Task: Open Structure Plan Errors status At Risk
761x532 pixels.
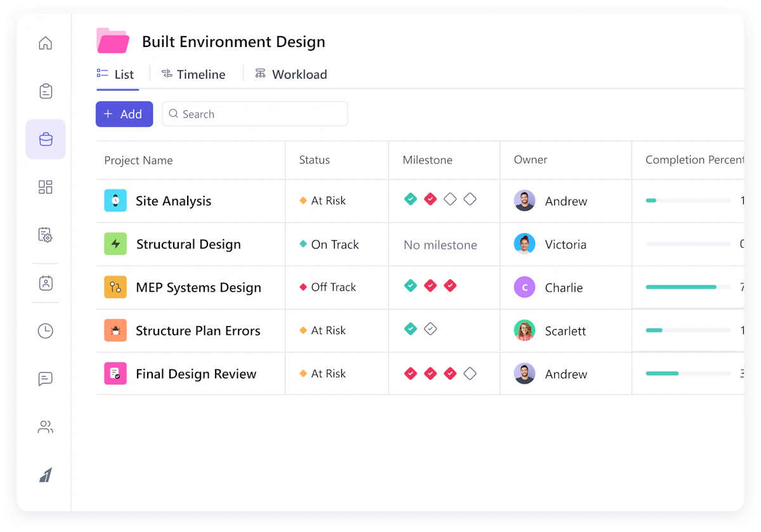Action: click(x=323, y=330)
